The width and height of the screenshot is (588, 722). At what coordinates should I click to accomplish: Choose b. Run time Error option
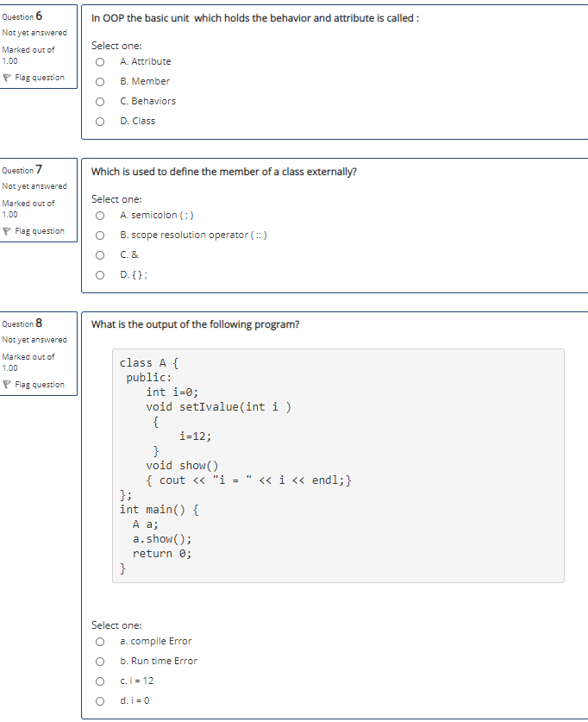click(100, 662)
